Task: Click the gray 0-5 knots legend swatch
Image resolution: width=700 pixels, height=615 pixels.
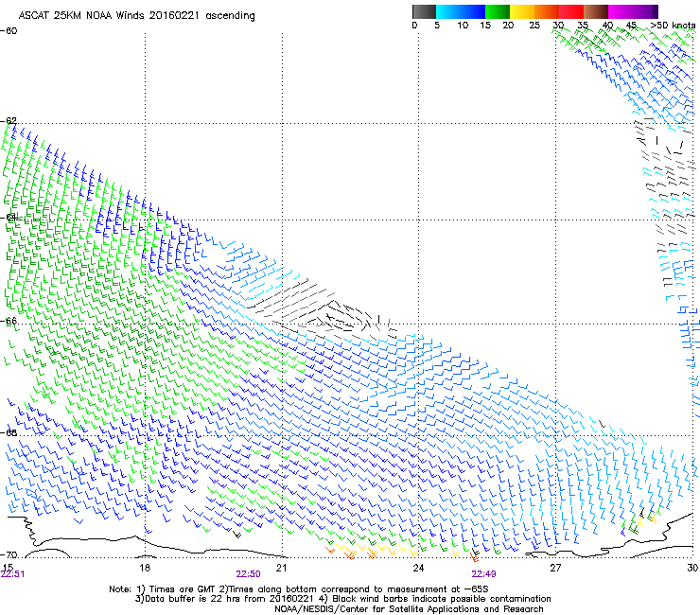Action: (424, 11)
